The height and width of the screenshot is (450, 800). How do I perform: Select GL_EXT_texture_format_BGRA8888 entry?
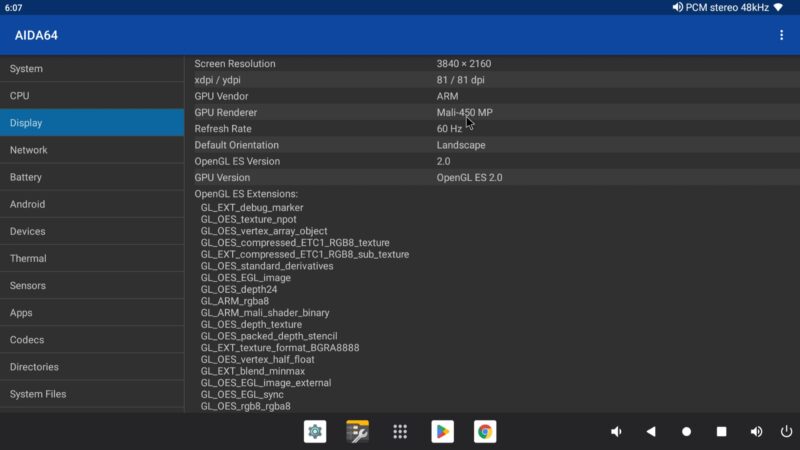tap(280, 347)
